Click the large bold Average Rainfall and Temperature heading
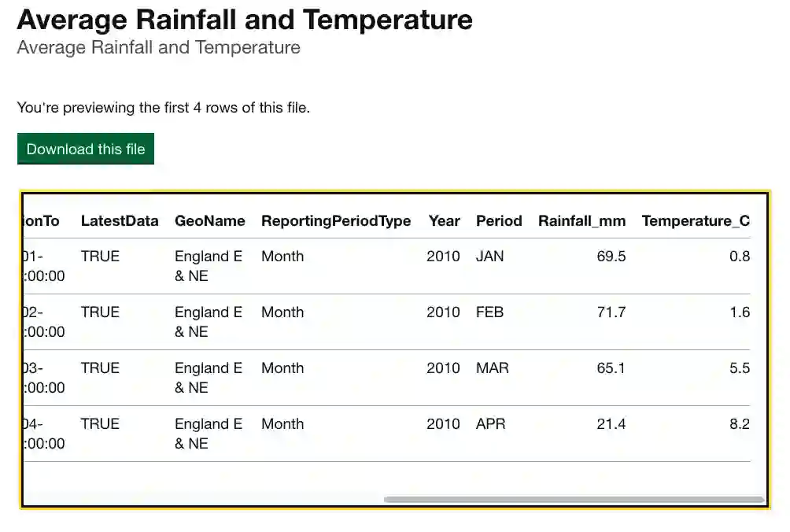Screen dimensions: 790x532 coord(245,19)
